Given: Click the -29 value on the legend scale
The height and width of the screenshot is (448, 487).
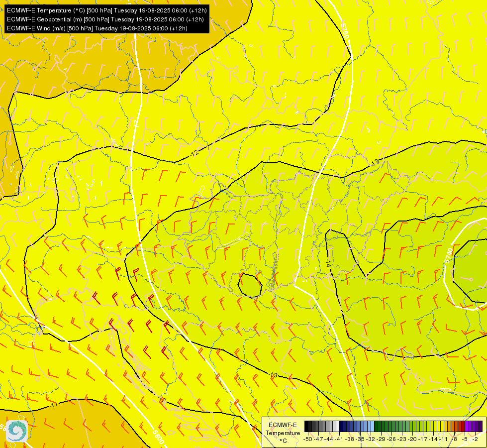Looking at the screenshot, I should tap(381, 439).
